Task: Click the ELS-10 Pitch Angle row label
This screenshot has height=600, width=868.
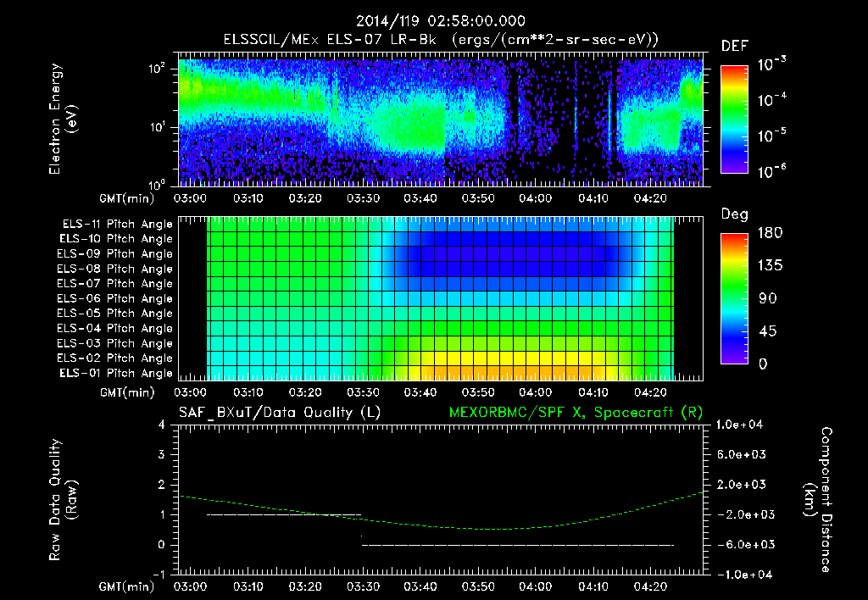Action: 116,239
